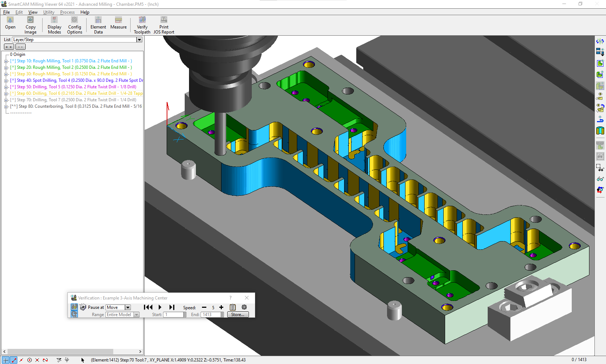606x364 pixels.
Task: Activate the Measure tool
Action: point(118,23)
